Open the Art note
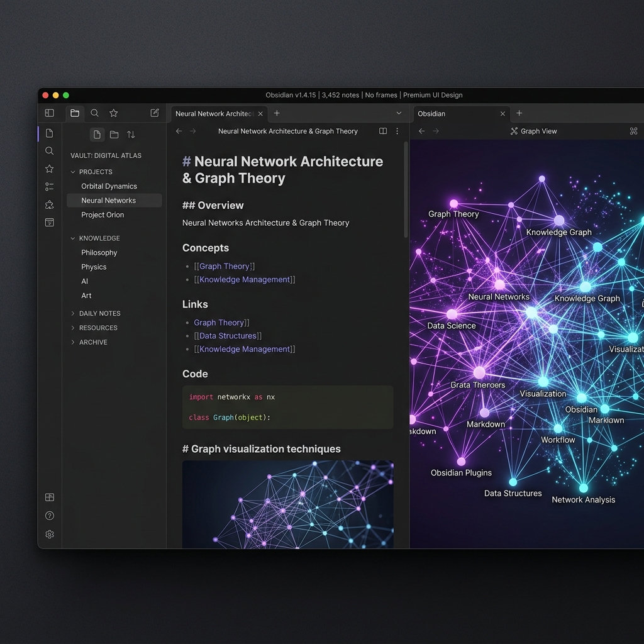 click(x=86, y=296)
